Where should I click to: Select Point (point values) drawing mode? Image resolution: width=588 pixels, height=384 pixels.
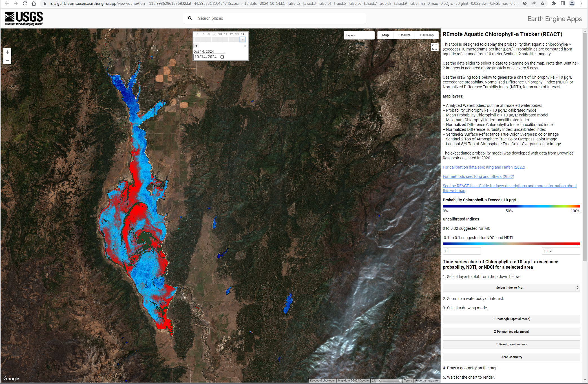pyautogui.click(x=511, y=344)
